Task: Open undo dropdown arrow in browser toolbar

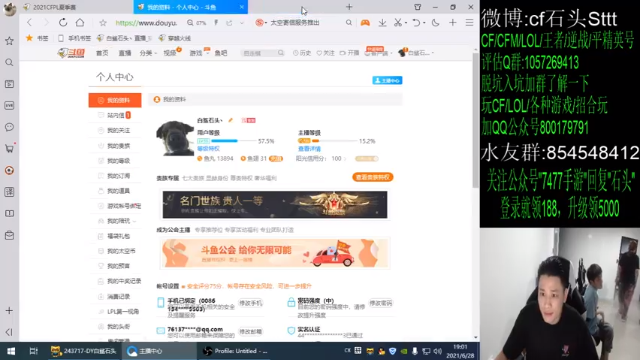Action: pyautogui.click(x=424, y=23)
